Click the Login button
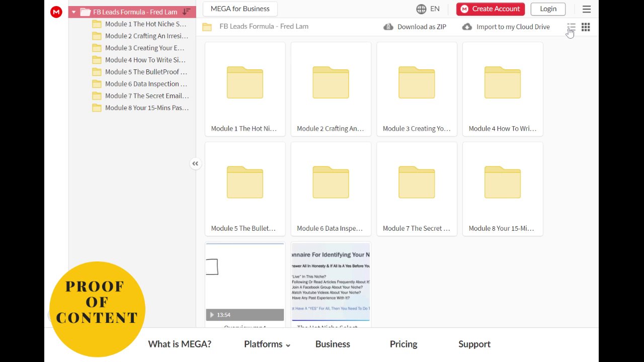 [x=548, y=9]
